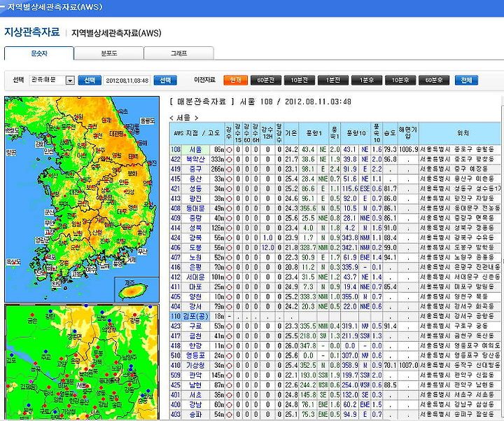The image size is (504, 421).
Task: Open the 용산 station link
Action: pyautogui.click(x=195, y=179)
